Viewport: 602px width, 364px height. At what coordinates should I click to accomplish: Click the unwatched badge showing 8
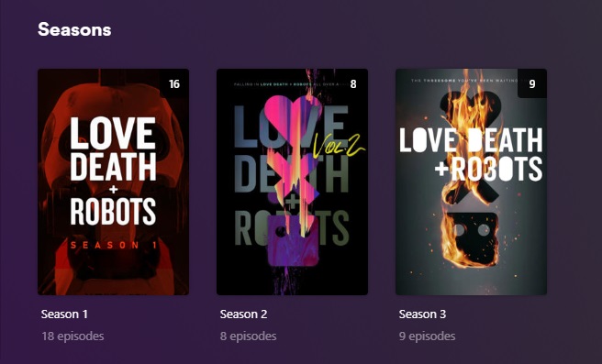coord(353,83)
